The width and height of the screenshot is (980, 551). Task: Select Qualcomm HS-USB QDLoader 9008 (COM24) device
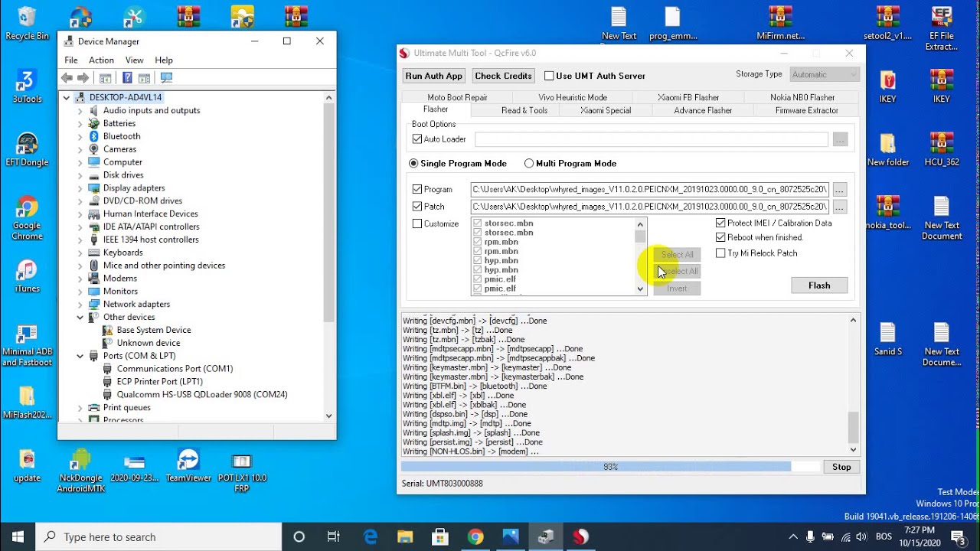(202, 395)
